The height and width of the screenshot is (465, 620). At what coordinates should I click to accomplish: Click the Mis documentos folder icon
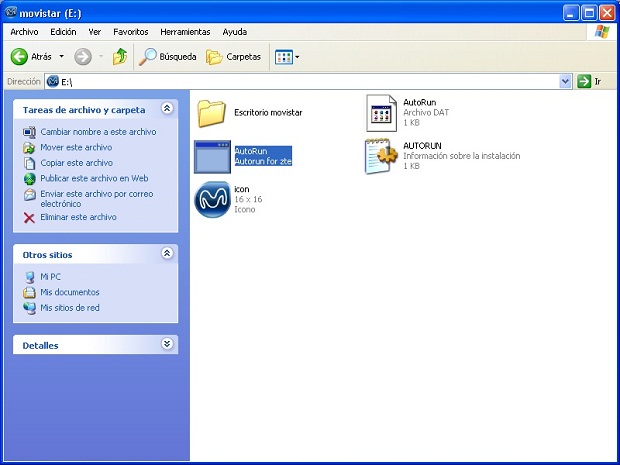29,293
